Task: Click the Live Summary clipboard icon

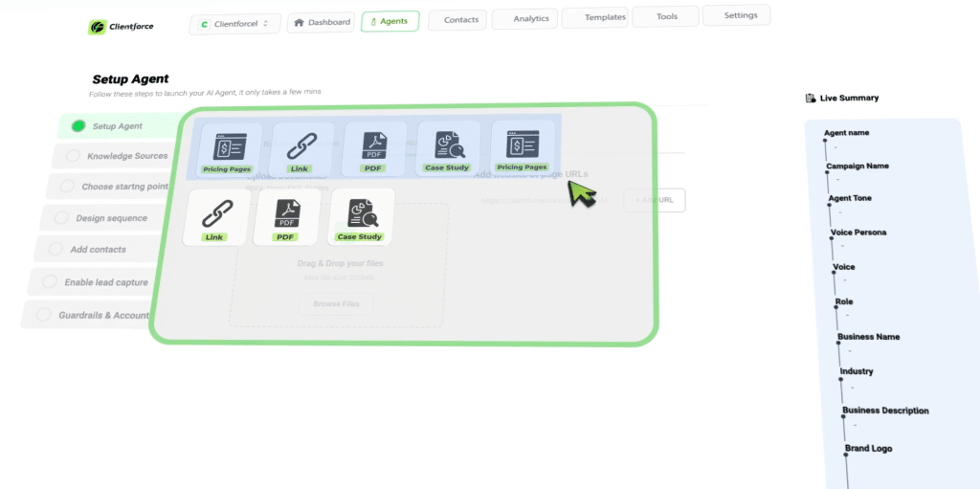Action: [811, 98]
